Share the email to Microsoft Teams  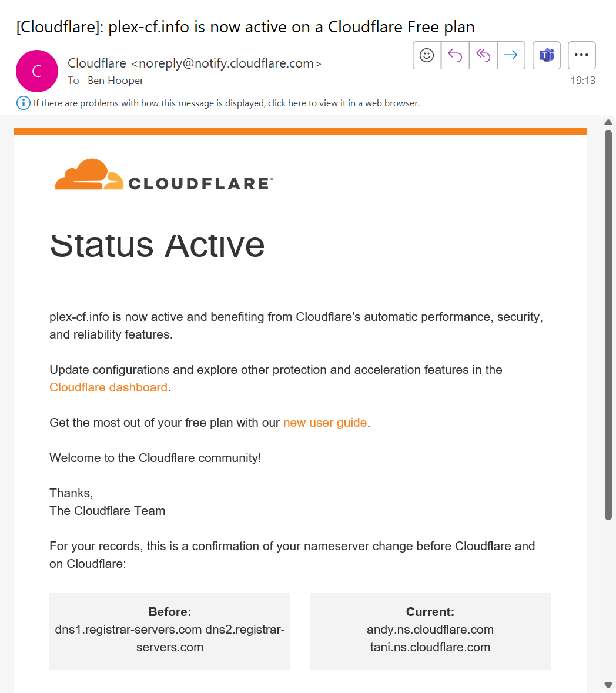tap(547, 55)
